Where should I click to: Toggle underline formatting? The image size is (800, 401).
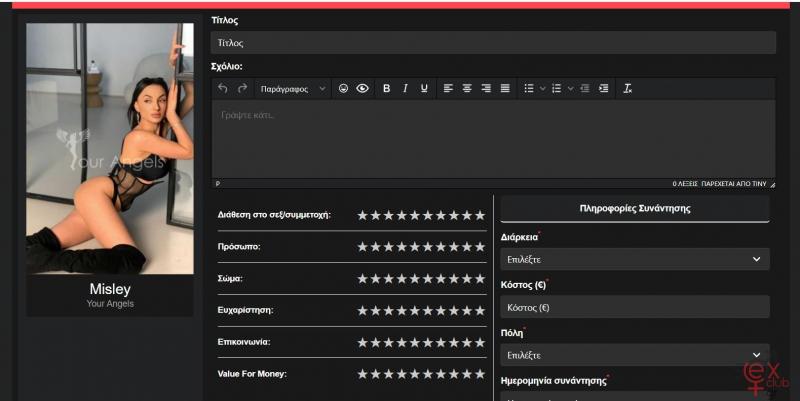coord(424,88)
